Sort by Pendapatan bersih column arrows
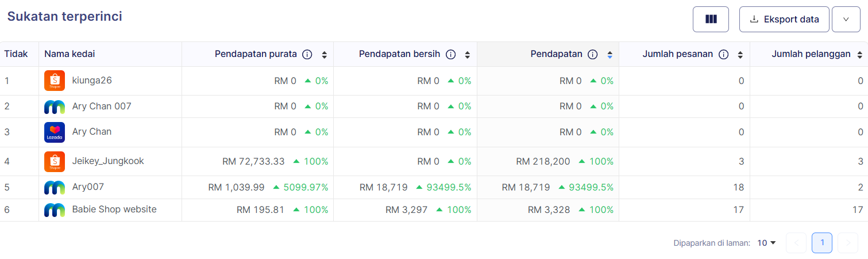The image size is (868, 259). (468, 55)
